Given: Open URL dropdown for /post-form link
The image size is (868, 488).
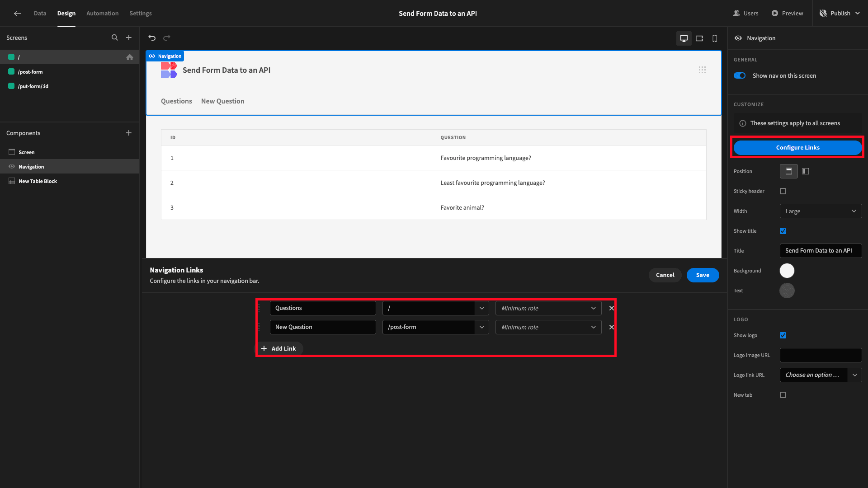Looking at the screenshot, I should tap(482, 327).
